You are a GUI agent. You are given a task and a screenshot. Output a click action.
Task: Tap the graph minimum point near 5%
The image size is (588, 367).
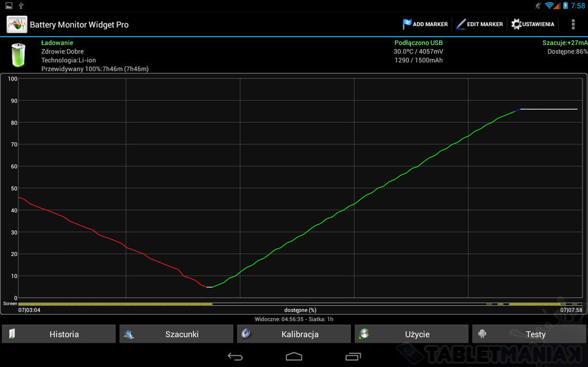coord(209,287)
